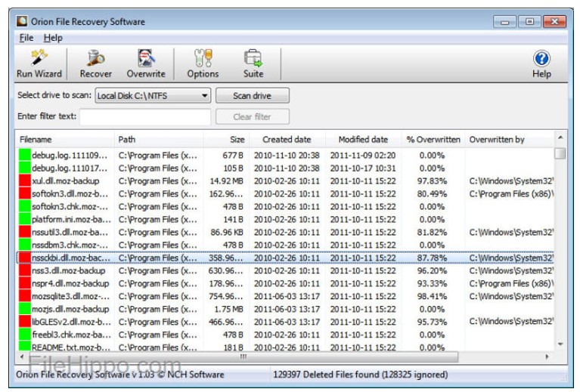580x392 pixels.
Task: Open the Help menu
Action: 53,38
